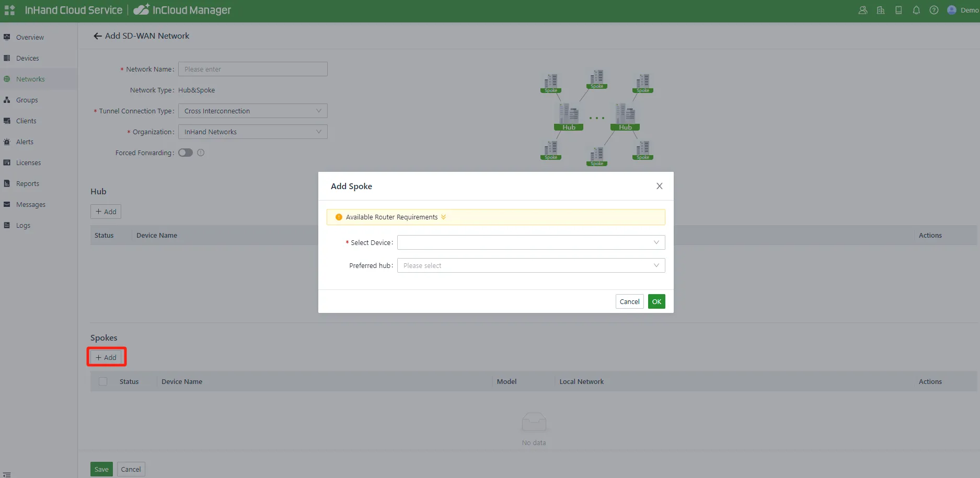
Task: Close the Add Spoke dialog
Action: click(660, 186)
